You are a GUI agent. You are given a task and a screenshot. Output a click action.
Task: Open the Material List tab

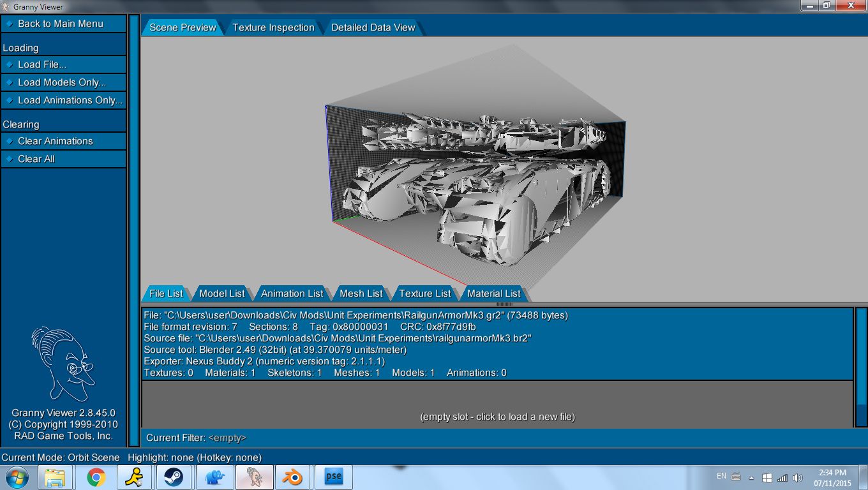coord(493,293)
